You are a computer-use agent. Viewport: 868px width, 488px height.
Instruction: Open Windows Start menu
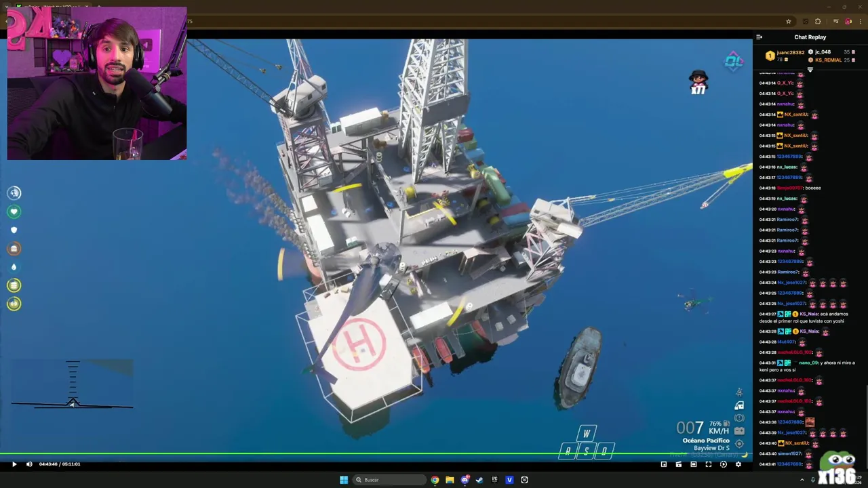coord(344,480)
